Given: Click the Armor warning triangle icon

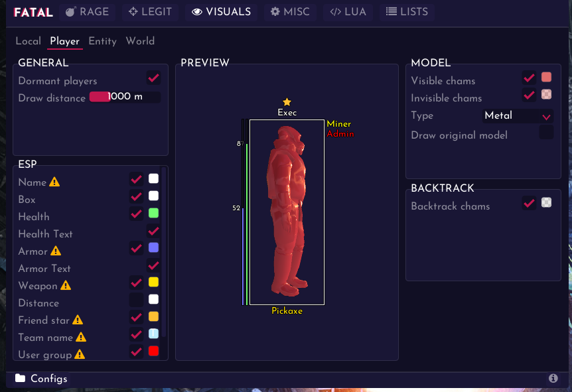Looking at the screenshot, I should tap(56, 251).
